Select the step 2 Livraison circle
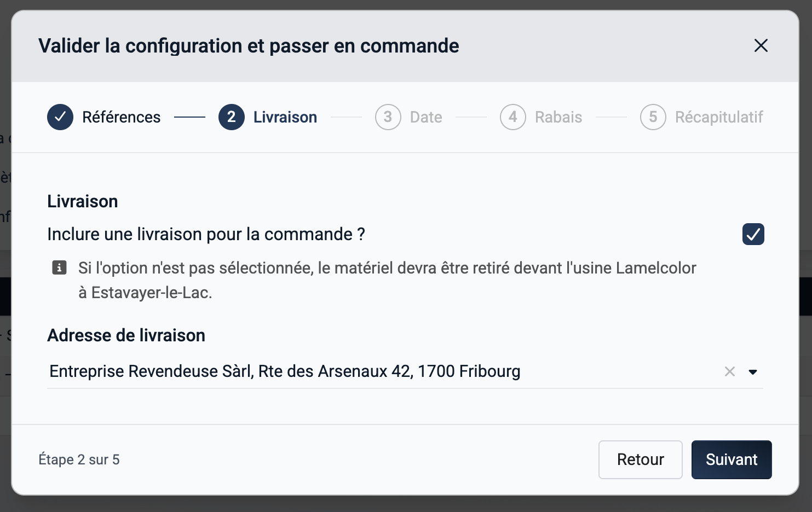This screenshot has width=812, height=512. click(232, 117)
